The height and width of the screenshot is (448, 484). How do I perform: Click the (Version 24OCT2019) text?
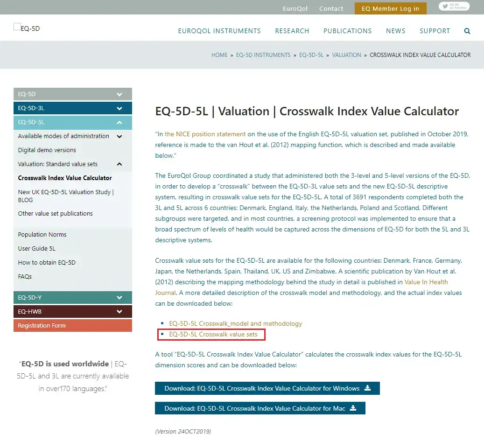coord(183,431)
